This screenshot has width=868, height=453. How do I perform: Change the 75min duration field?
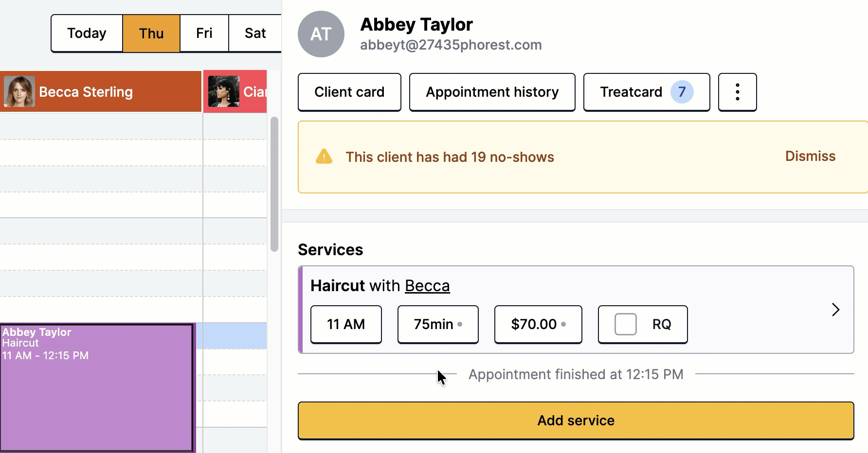click(438, 324)
